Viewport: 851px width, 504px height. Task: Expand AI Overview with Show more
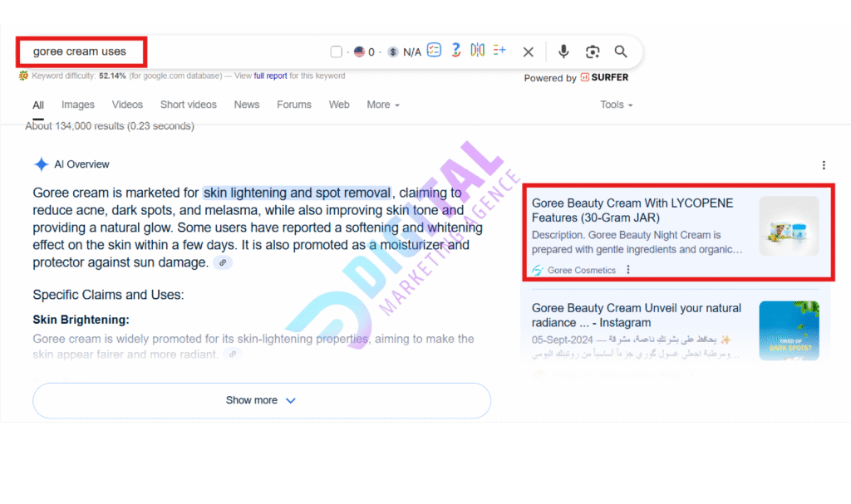coord(261,400)
